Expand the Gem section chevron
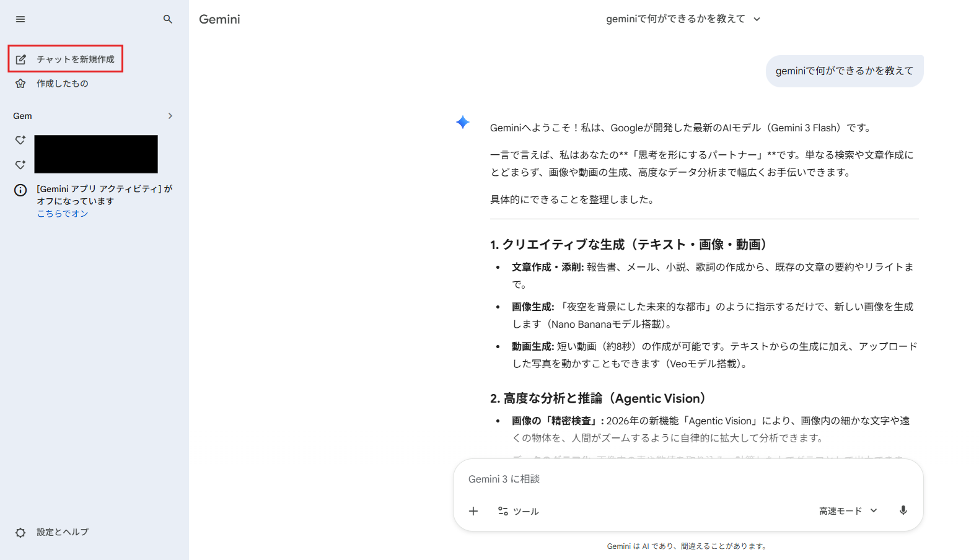The image size is (979, 560). [x=170, y=116]
